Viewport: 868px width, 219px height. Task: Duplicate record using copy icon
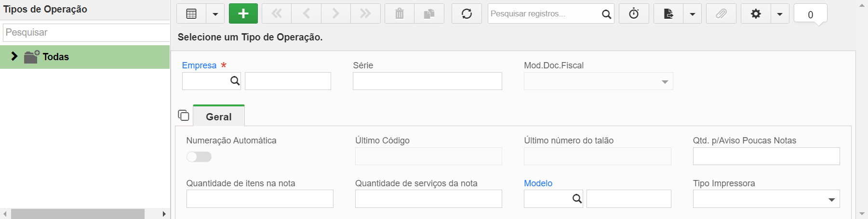pos(429,13)
